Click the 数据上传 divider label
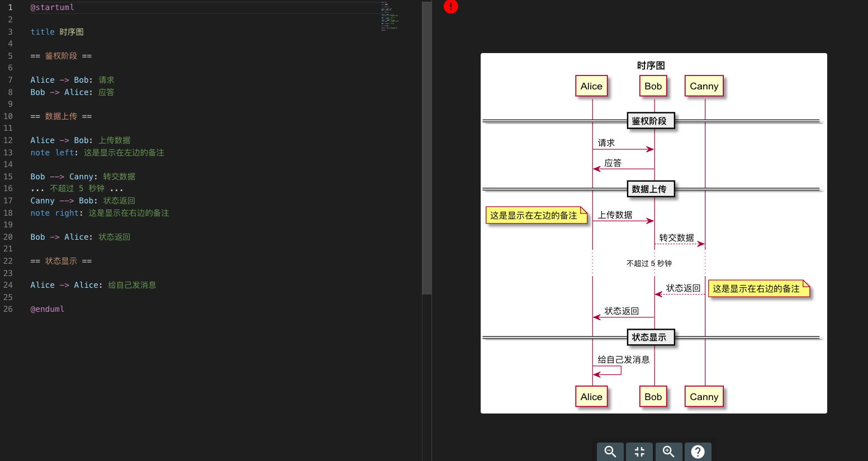Viewport: 868px width, 461px height. coord(651,189)
